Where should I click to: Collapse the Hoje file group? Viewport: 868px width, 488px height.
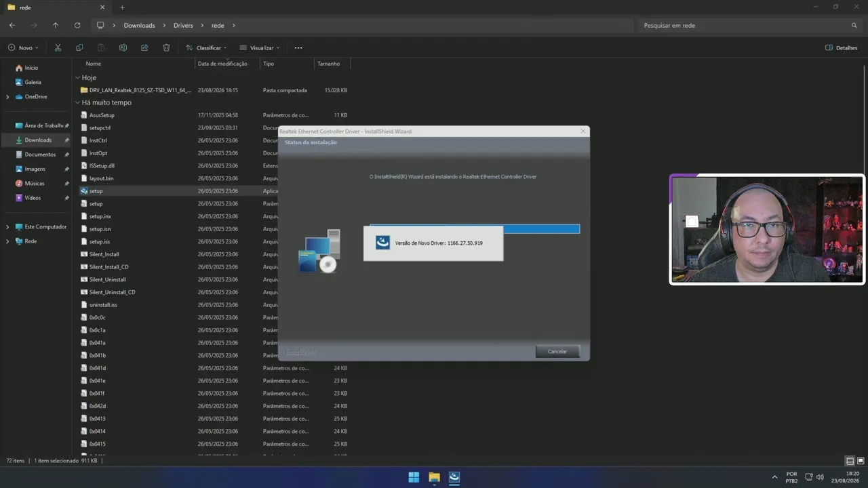pyautogui.click(x=78, y=78)
